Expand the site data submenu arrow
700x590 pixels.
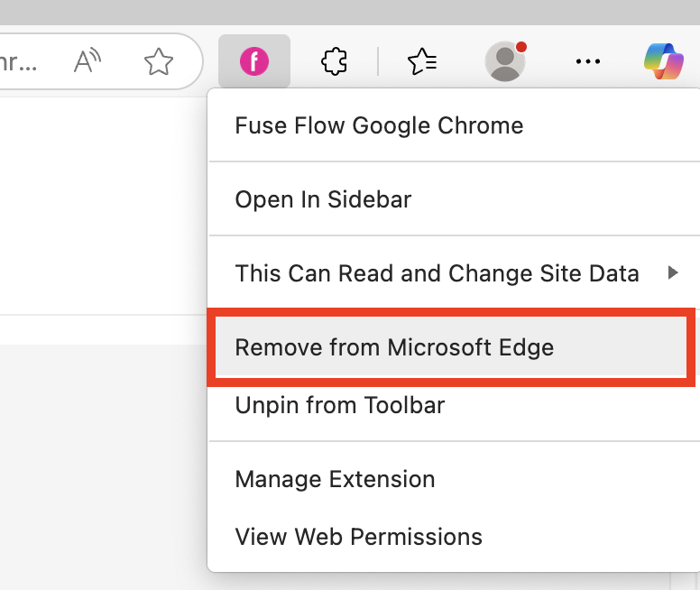click(673, 272)
